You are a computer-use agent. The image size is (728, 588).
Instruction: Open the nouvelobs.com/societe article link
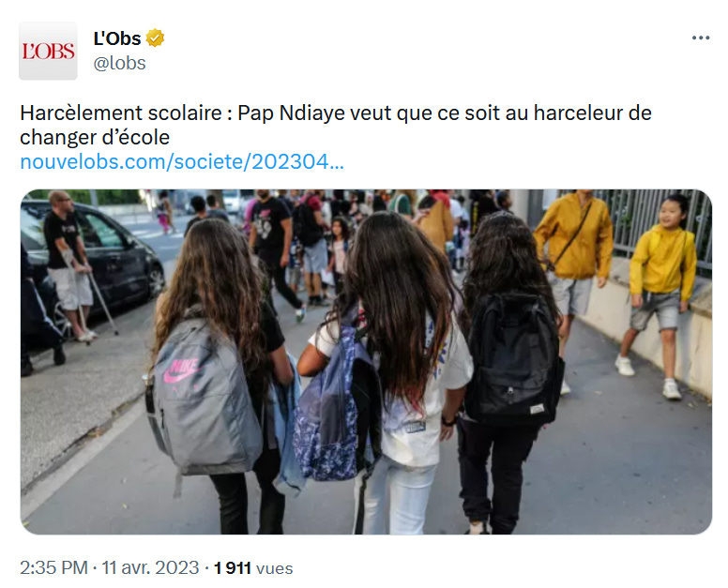pos(182,162)
